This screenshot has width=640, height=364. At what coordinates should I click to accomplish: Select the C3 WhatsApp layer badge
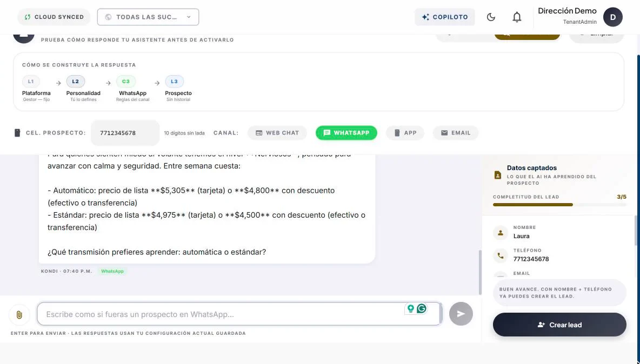(x=126, y=82)
